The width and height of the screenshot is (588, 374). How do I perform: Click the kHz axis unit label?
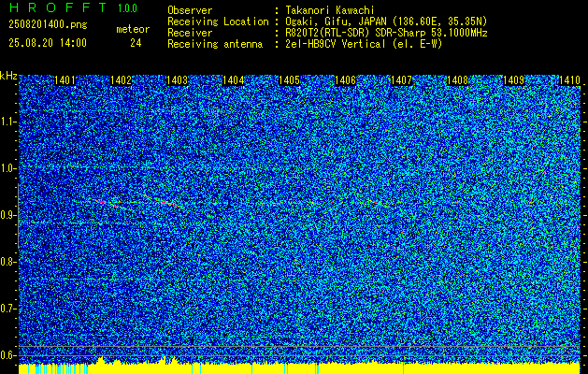(x=8, y=76)
